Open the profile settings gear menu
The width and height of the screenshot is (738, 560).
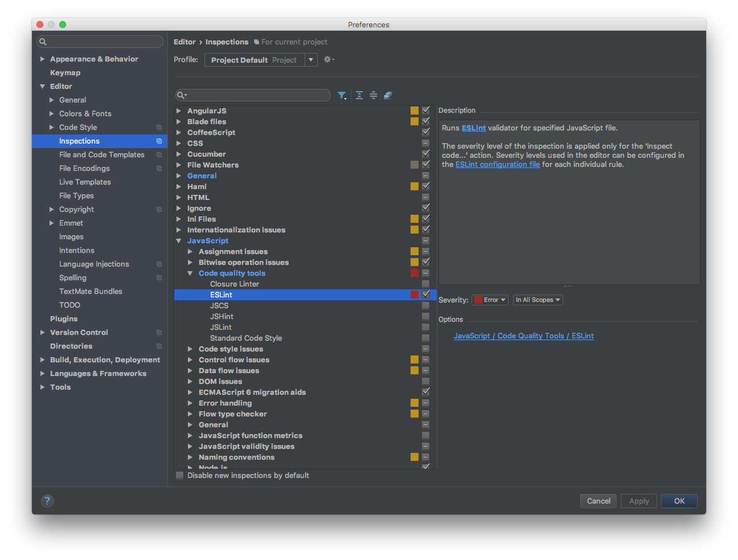(329, 59)
